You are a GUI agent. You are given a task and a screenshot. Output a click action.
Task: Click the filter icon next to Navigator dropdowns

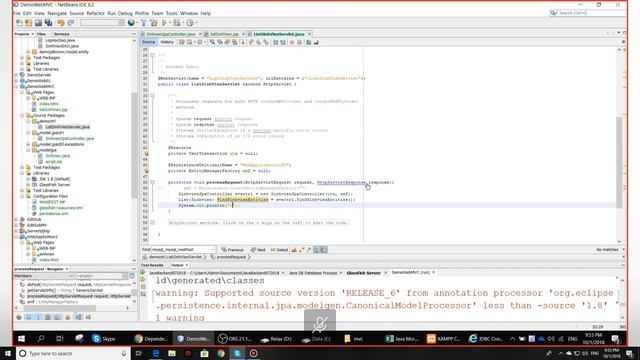pyautogui.click(x=132, y=276)
